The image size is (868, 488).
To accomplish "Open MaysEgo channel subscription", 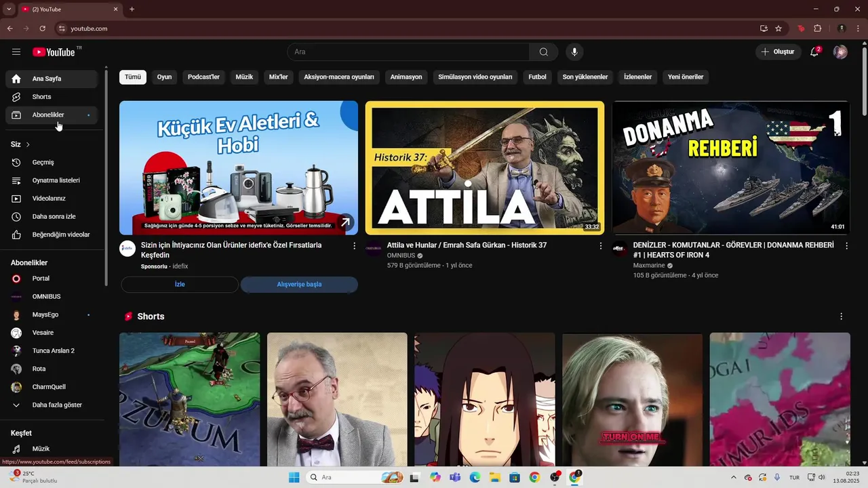I will (x=52, y=314).
